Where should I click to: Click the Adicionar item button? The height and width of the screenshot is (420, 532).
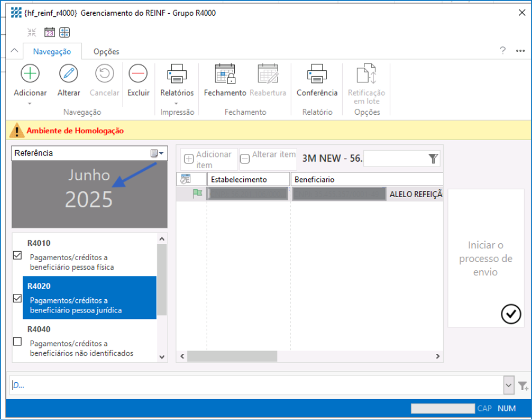(208, 159)
